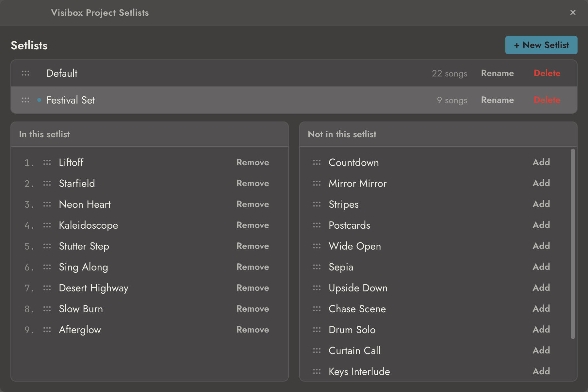Click the drag handle beside Drum Solo
Screen dimensions: 588x392
(317, 330)
